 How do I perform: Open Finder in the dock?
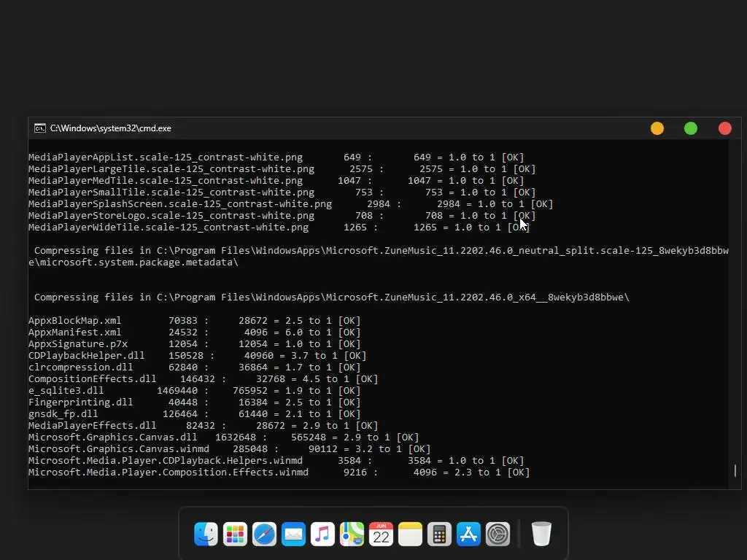pos(206,534)
